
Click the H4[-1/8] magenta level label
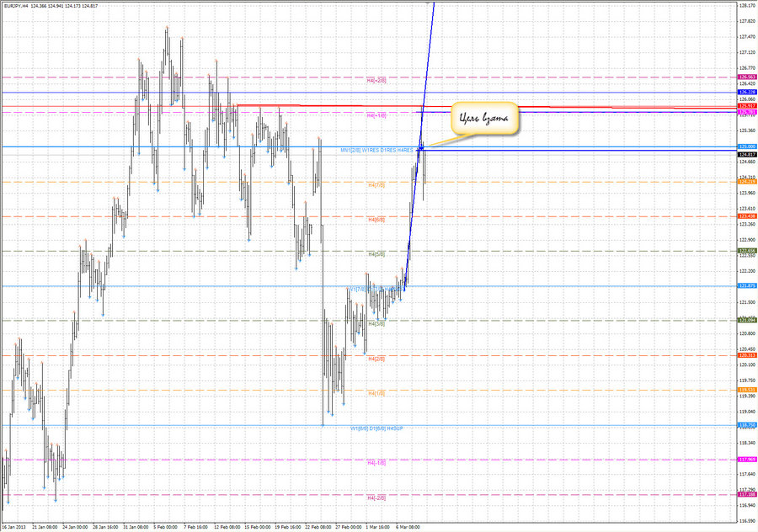pos(376,463)
